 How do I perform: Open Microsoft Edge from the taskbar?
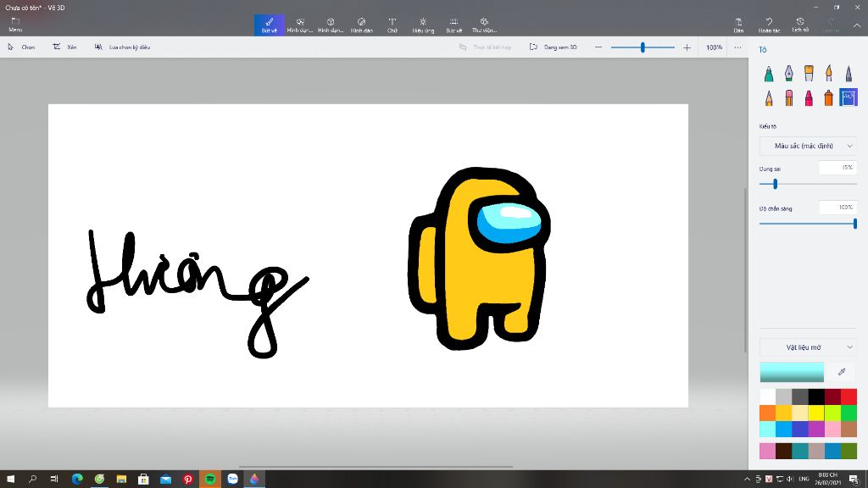coord(77,480)
